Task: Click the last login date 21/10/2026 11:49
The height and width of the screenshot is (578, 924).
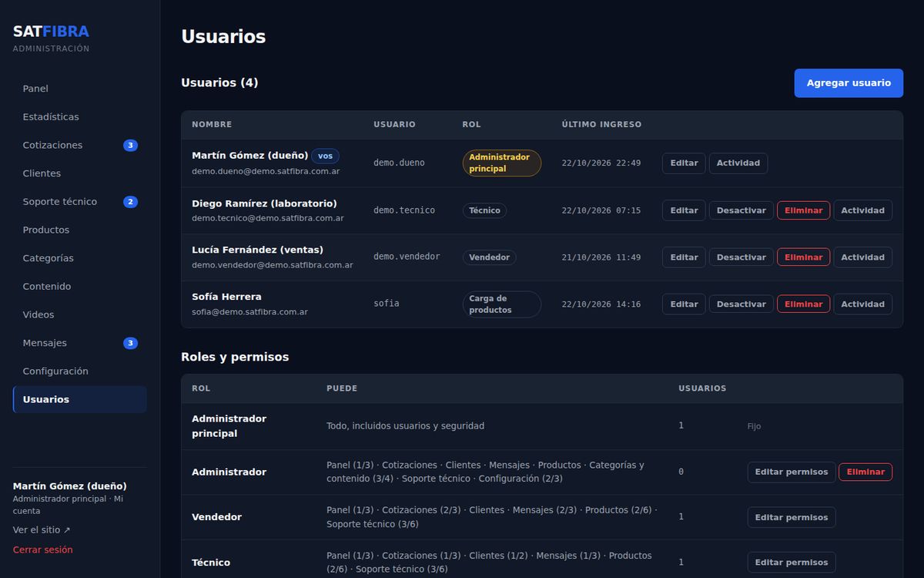Action: click(601, 257)
